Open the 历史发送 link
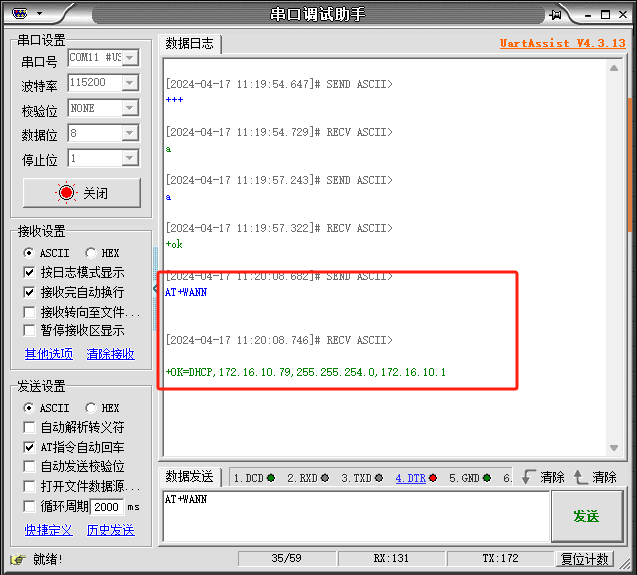This screenshot has height=575, width=637. click(110, 530)
